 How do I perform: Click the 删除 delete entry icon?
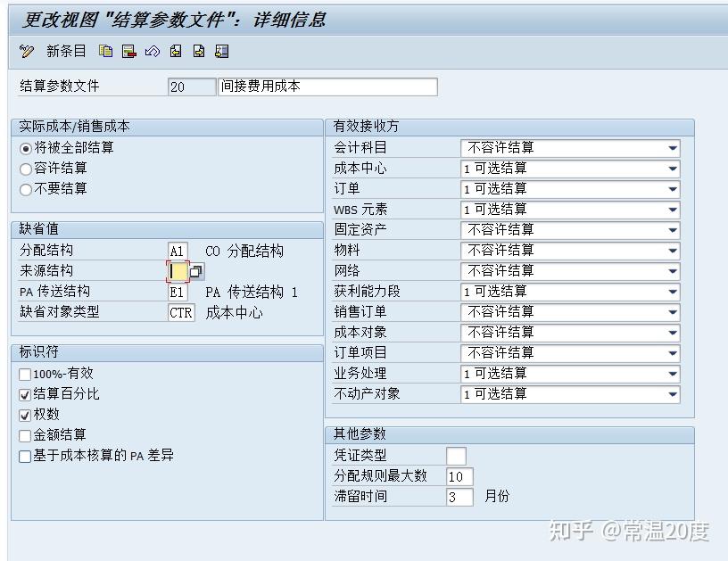[130, 52]
